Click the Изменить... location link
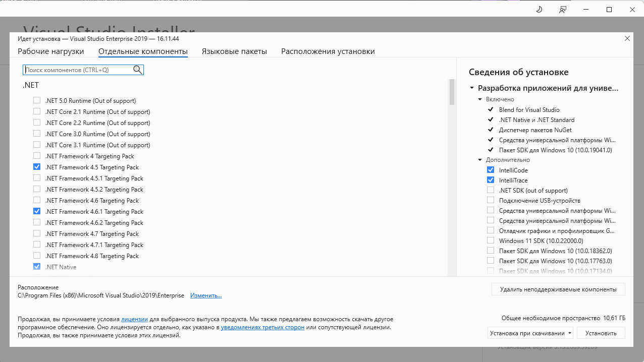 pyautogui.click(x=206, y=295)
